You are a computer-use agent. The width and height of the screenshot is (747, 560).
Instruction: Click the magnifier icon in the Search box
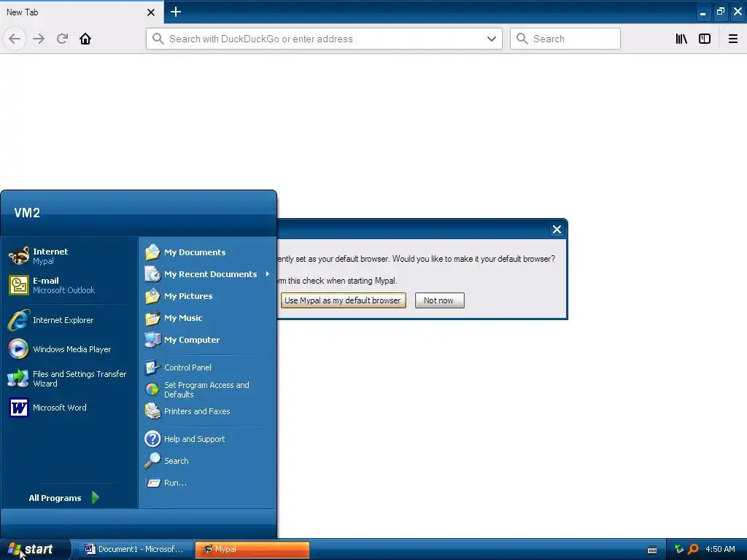522,39
